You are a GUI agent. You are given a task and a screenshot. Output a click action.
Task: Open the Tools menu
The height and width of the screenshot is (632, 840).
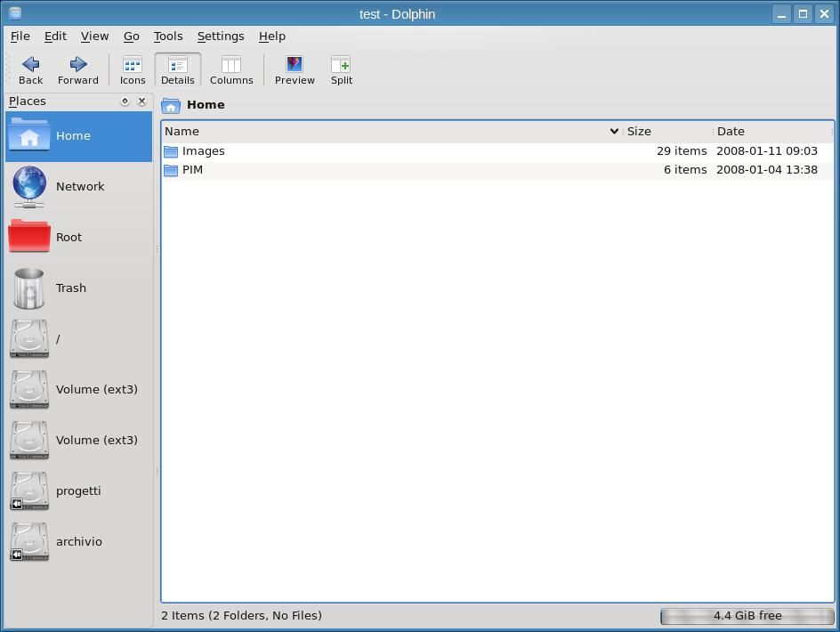[x=168, y=36]
